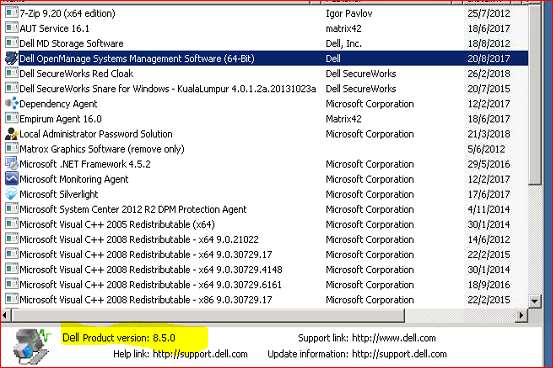Image resolution: width=553 pixels, height=368 pixels.
Task: Select the Dell SecureWorks Red Cloak entry
Action: click(76, 74)
